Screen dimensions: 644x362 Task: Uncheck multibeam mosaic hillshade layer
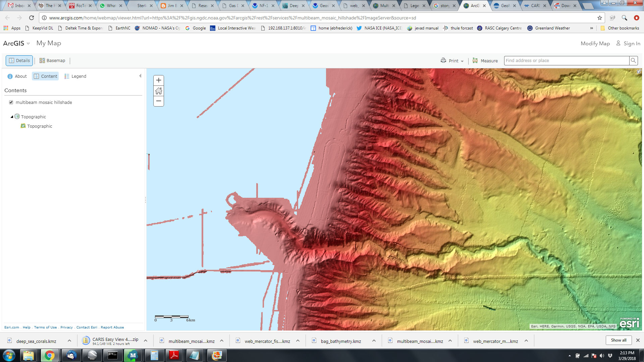pos(11,102)
